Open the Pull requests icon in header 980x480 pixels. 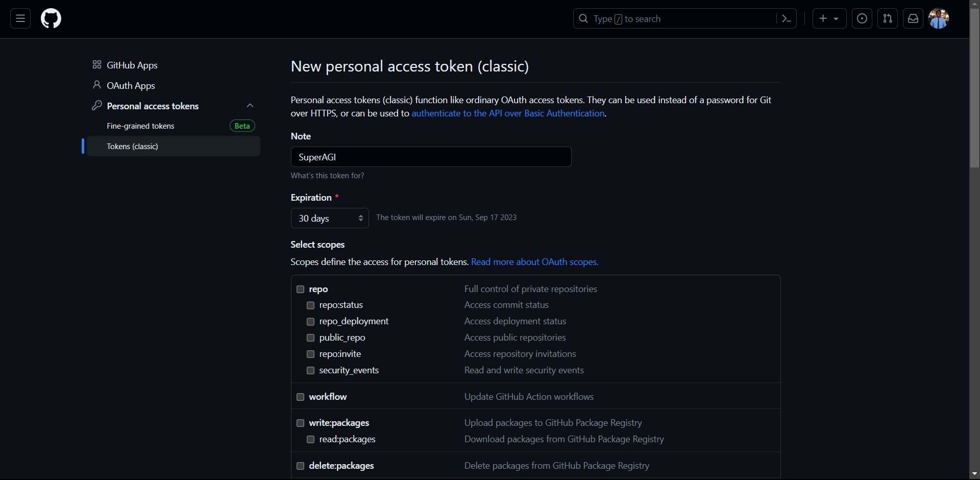pyautogui.click(x=888, y=19)
